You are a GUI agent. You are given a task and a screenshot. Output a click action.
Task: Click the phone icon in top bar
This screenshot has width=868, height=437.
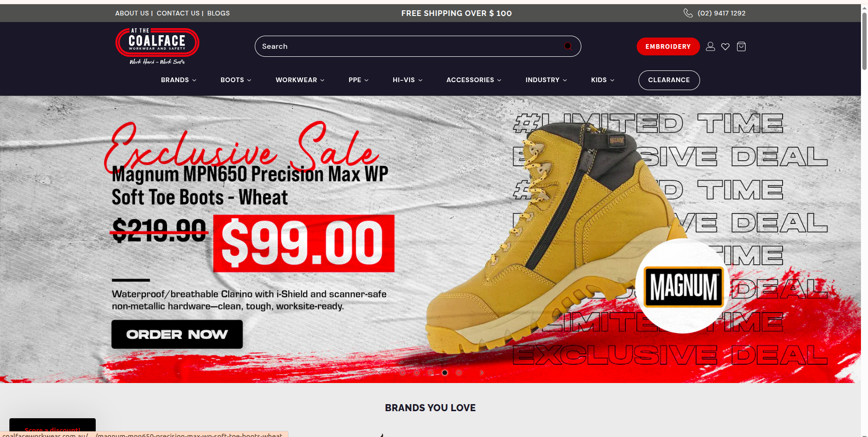(x=688, y=13)
